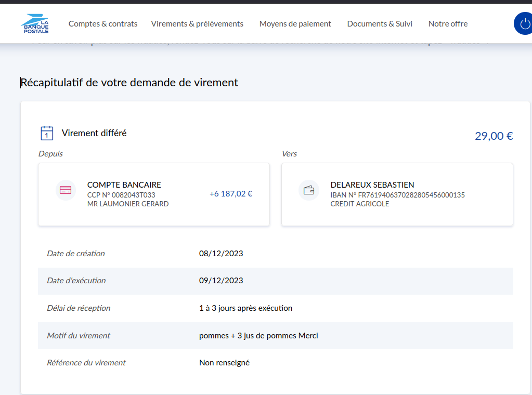Click the execution date 09/12/2023
Viewport: 532px width, 395px height.
click(x=221, y=281)
